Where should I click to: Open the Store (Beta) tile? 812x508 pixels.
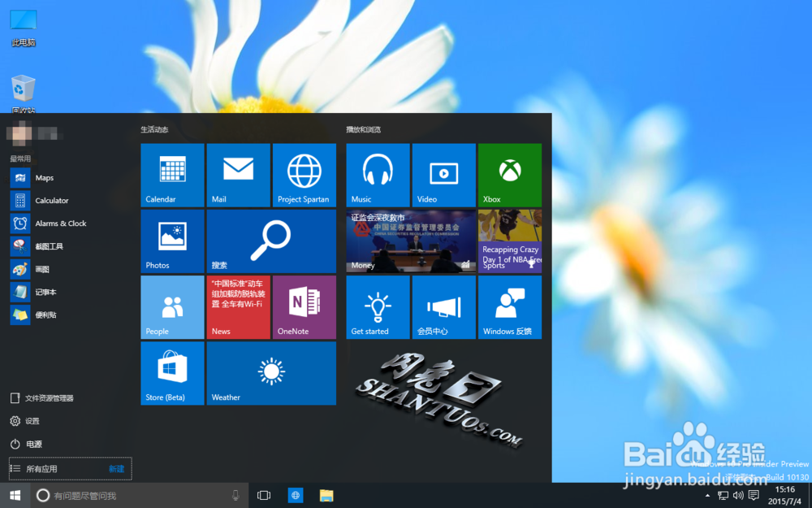pos(172,373)
